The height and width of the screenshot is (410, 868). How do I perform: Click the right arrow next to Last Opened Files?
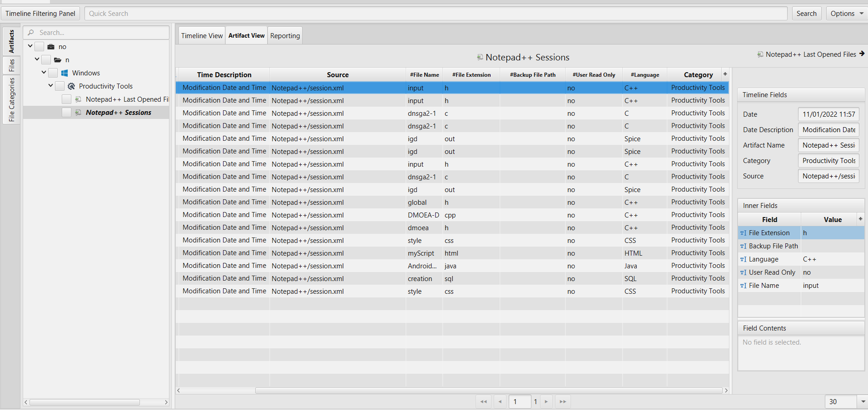[862, 54]
